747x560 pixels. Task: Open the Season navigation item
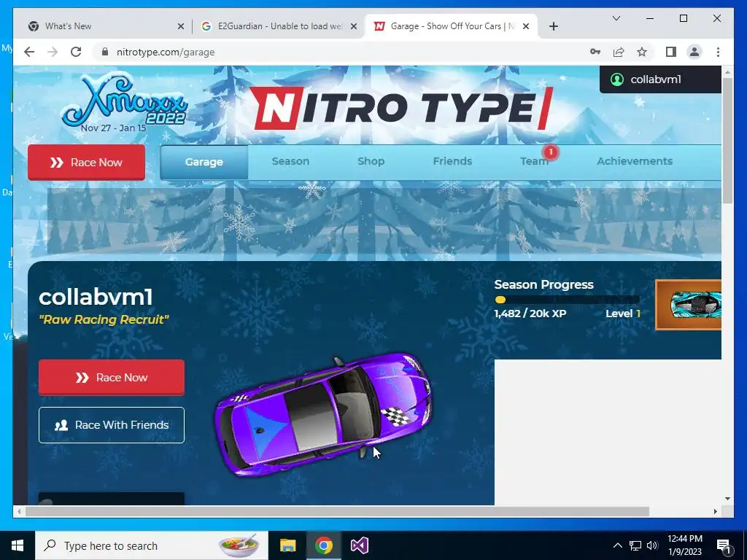point(290,161)
